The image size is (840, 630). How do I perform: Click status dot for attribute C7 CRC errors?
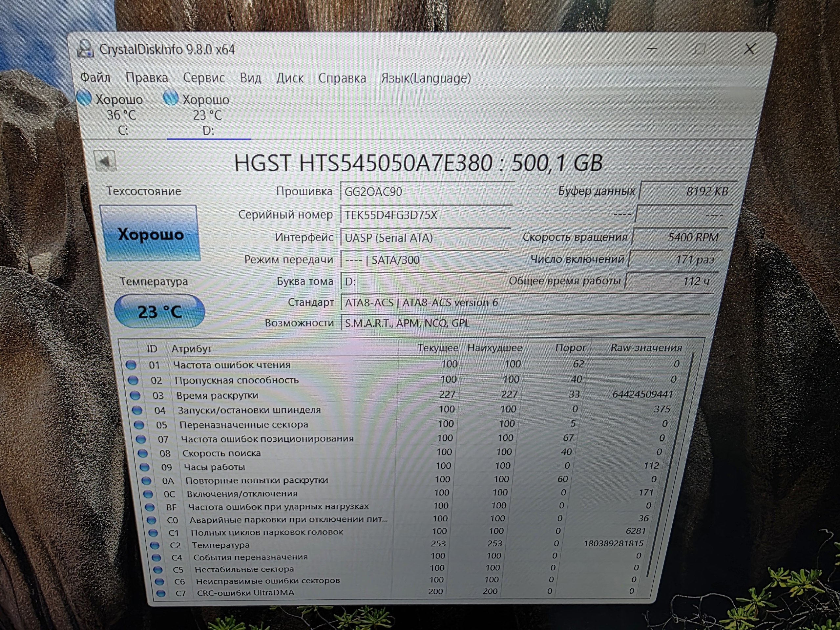click(x=161, y=593)
